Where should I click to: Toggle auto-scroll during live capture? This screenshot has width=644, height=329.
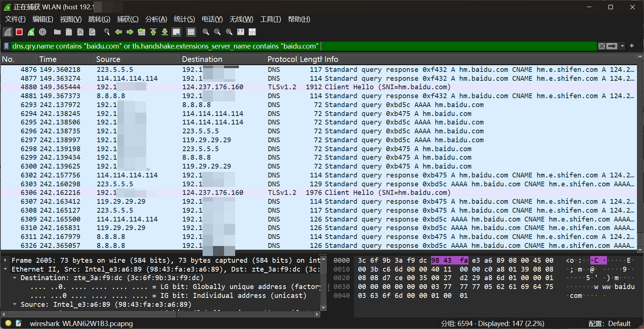(x=177, y=32)
